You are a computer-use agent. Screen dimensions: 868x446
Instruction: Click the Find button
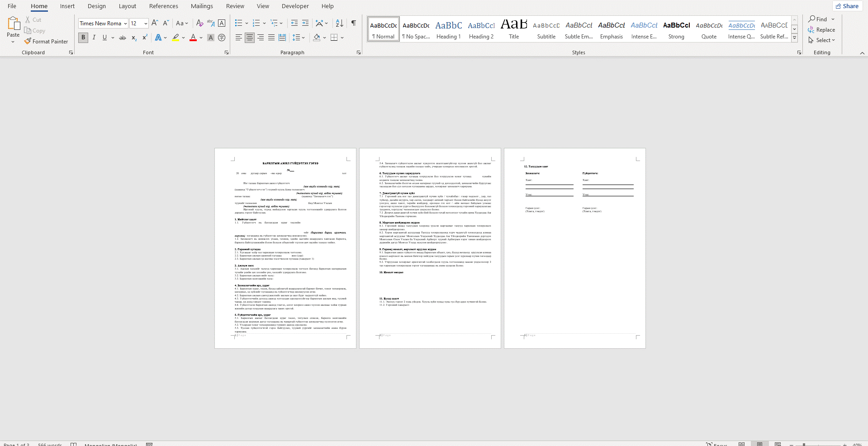pyautogui.click(x=818, y=19)
